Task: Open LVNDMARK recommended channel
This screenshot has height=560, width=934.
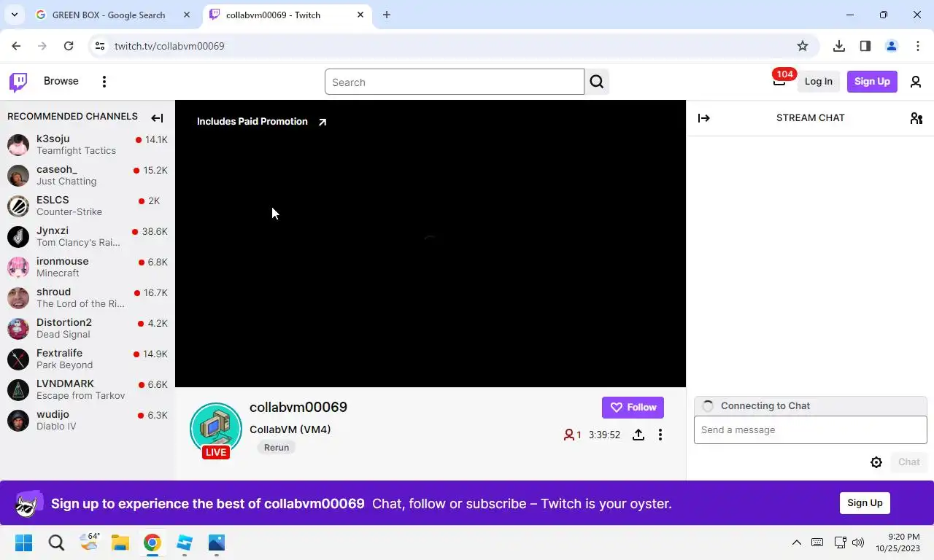Action: 88,389
